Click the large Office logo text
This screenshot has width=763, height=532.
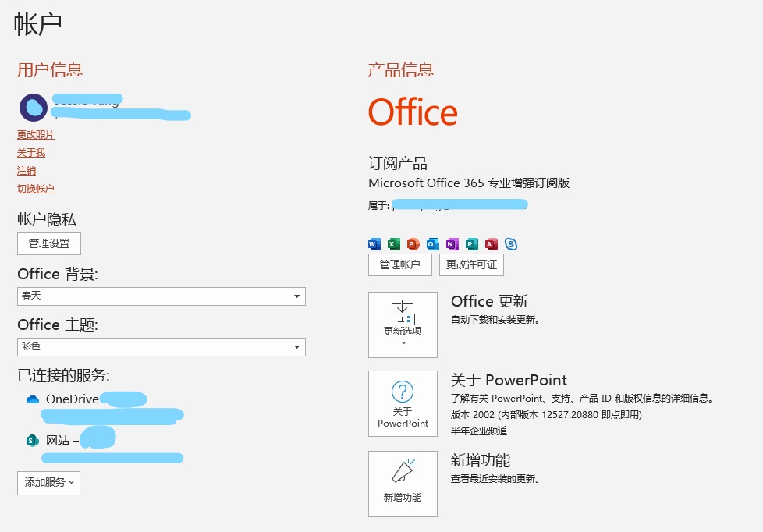pyautogui.click(x=413, y=112)
